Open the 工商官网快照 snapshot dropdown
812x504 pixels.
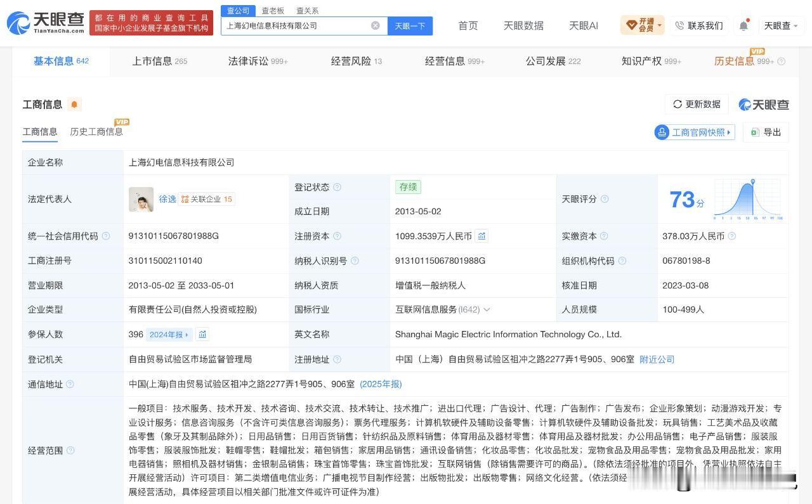pos(695,132)
